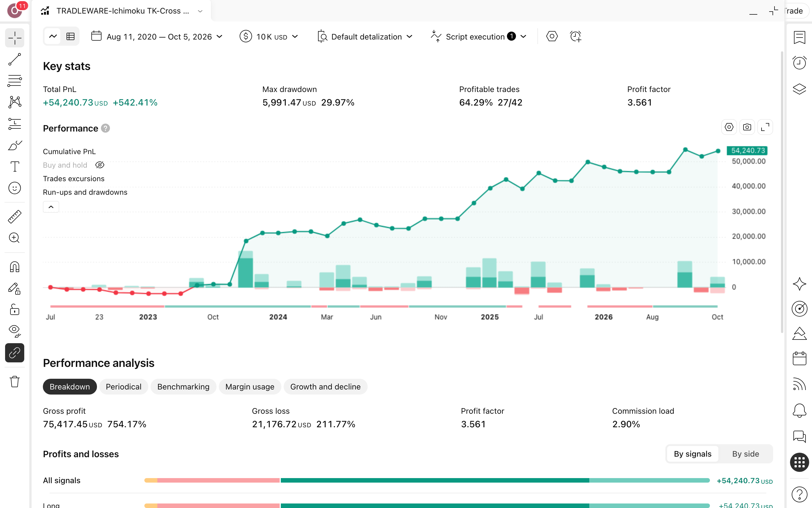Toggle lock all drawings

(x=14, y=310)
